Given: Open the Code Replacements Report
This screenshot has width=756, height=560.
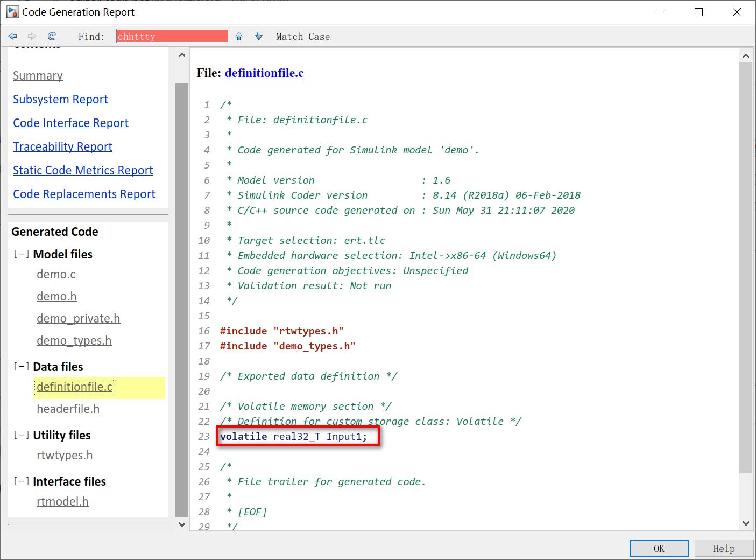Looking at the screenshot, I should coord(84,194).
